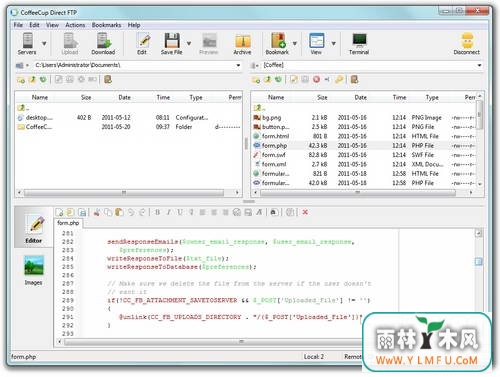Click the red X editor close icon

[305, 212]
